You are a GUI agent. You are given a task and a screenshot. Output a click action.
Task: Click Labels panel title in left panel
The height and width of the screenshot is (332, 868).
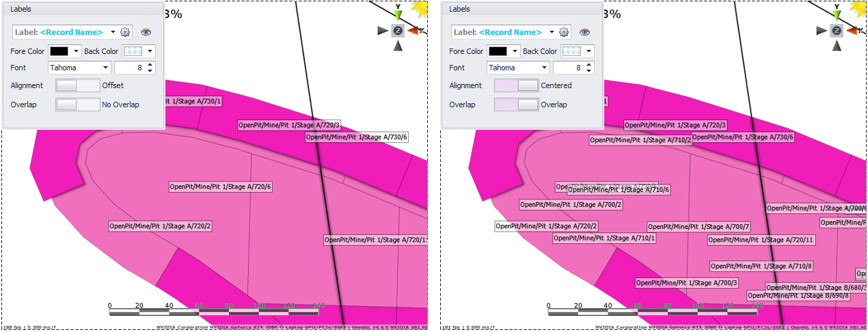click(21, 9)
